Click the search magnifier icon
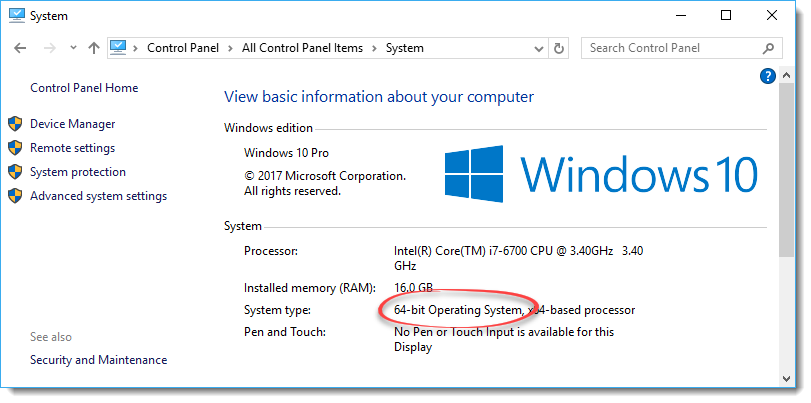 click(768, 48)
